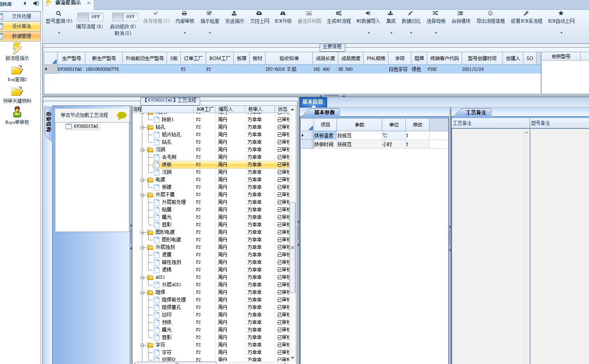
Task: Click process tree scroll-up arrow
Action: click(x=293, y=109)
